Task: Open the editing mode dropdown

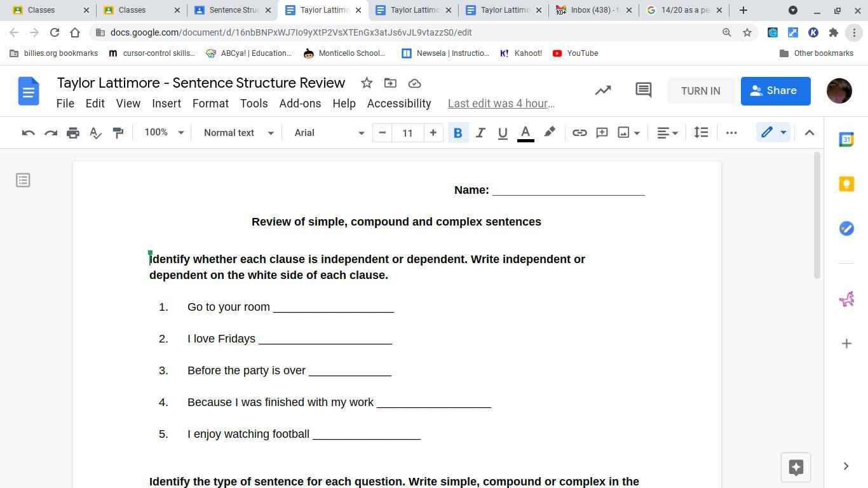Action: [773, 133]
